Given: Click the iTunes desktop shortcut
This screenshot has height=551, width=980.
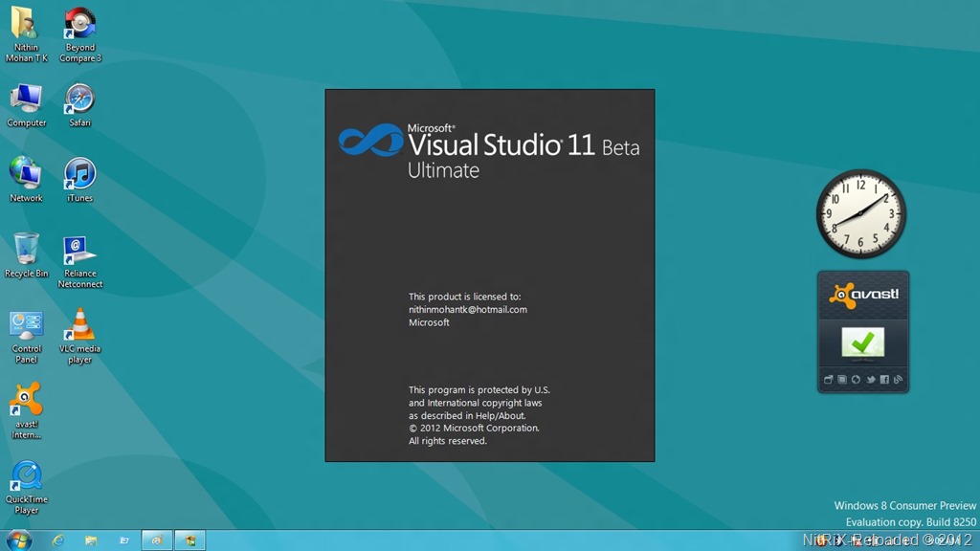Looking at the screenshot, I should [x=79, y=175].
